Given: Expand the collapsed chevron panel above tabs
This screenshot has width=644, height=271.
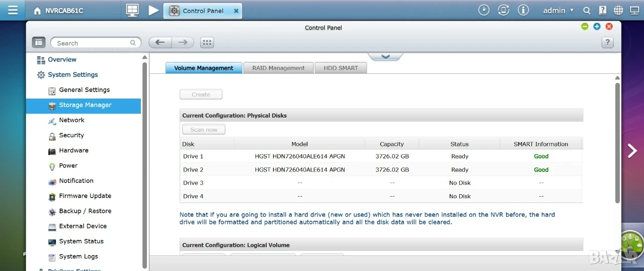Looking at the screenshot, I should pos(385,56).
